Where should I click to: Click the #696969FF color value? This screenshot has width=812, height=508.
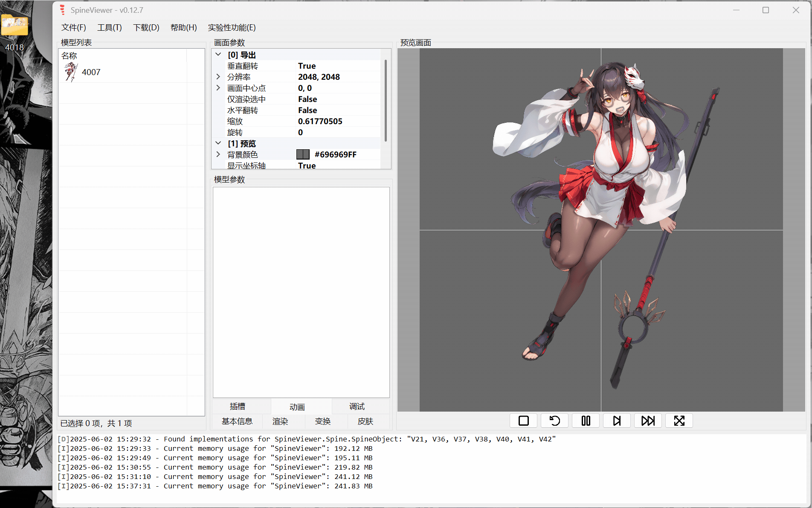tap(336, 154)
